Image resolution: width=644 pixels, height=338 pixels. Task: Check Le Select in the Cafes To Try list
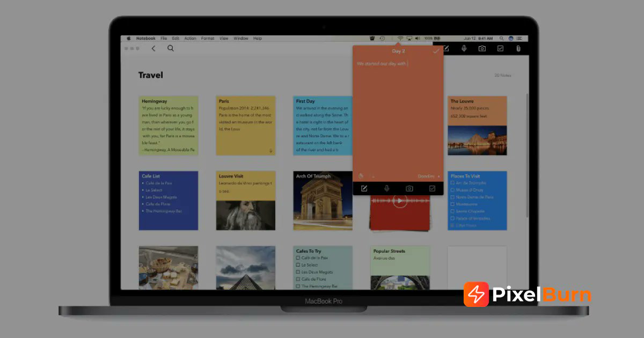(x=297, y=264)
